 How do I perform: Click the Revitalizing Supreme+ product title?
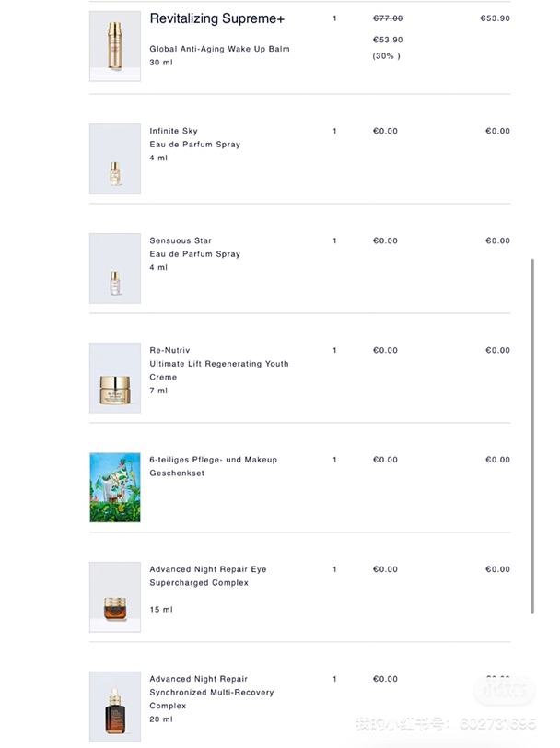click(x=217, y=18)
